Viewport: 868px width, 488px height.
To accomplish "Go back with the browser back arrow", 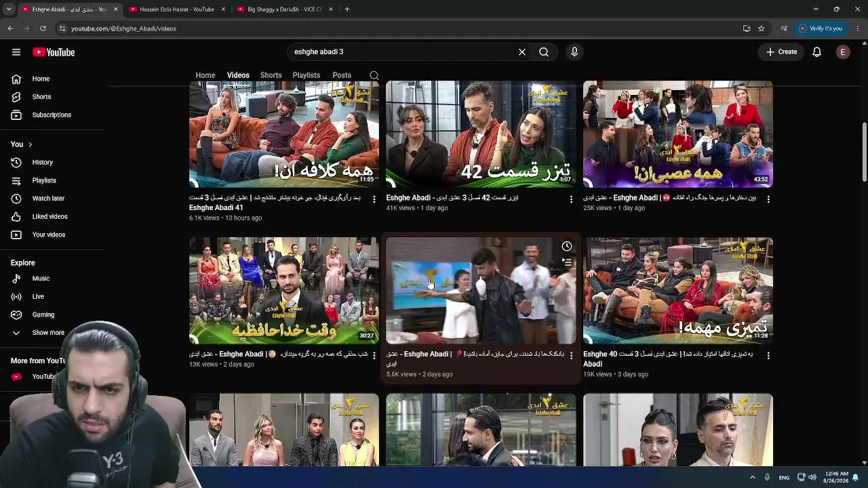I will [10, 28].
